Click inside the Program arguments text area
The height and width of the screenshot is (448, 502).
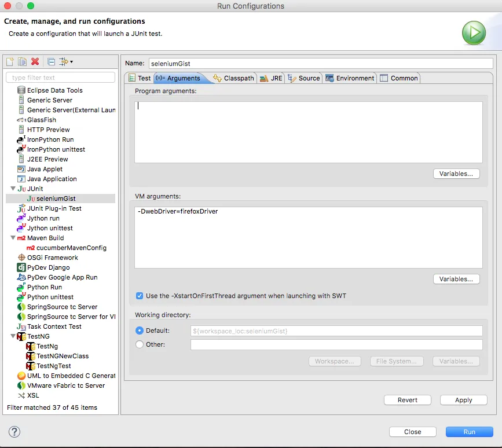(x=308, y=132)
